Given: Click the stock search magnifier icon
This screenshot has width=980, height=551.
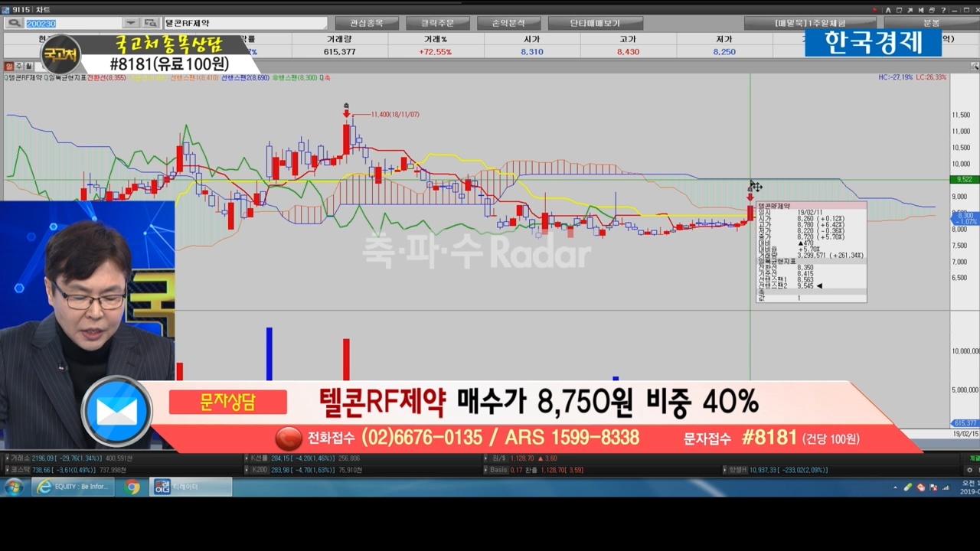Looking at the screenshot, I should (x=15, y=24).
